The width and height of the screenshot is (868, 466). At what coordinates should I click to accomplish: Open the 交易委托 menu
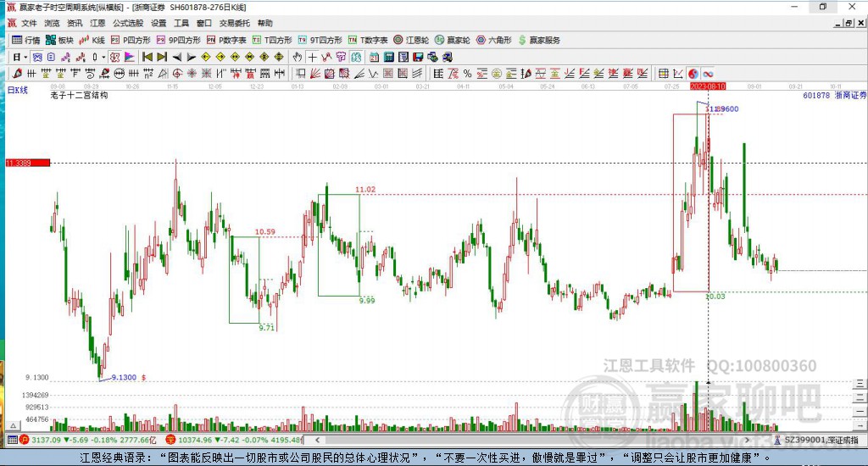pyautogui.click(x=234, y=23)
